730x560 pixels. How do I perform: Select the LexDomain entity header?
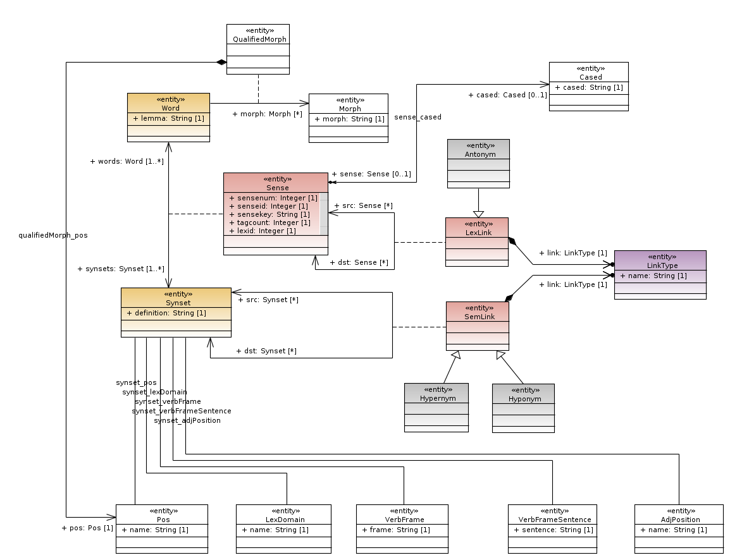coord(283,515)
